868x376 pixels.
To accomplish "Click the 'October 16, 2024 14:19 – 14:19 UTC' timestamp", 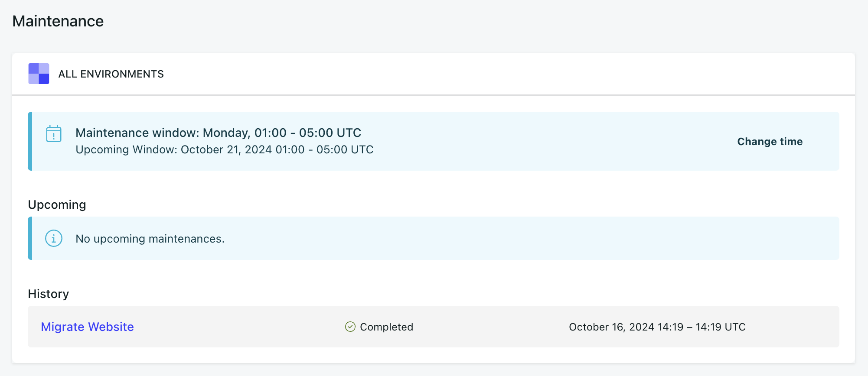I will coord(657,327).
